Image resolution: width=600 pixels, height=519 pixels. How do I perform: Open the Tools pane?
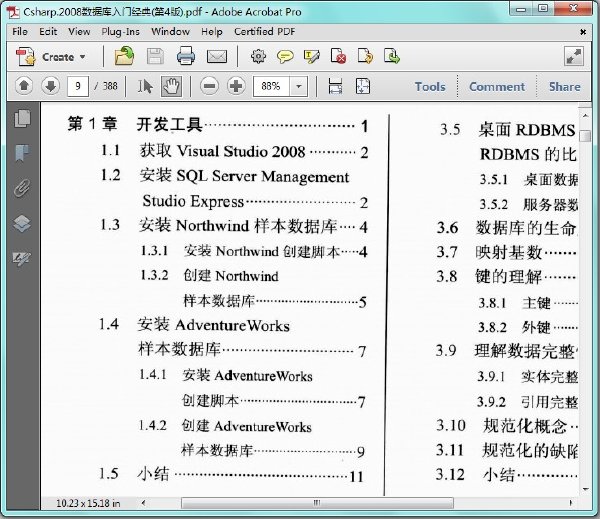coord(430,87)
